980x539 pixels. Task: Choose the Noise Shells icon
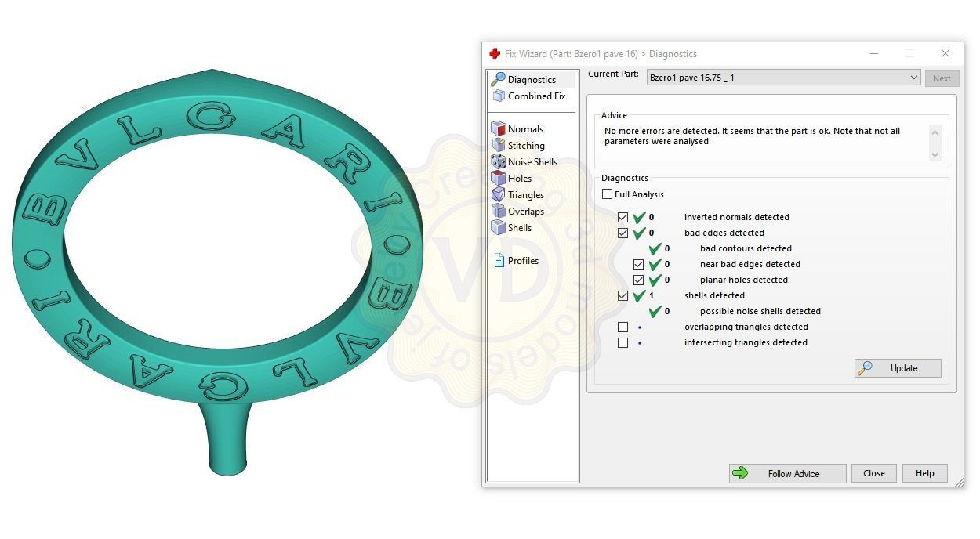click(498, 162)
